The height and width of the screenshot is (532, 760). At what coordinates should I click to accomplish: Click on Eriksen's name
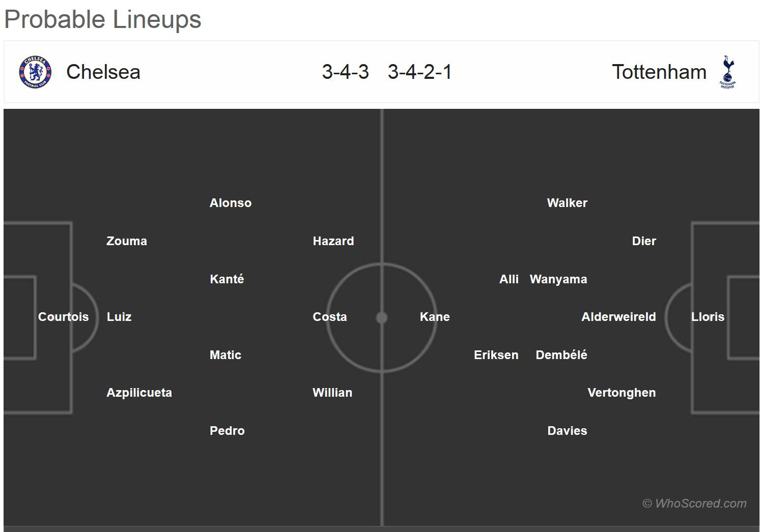pyautogui.click(x=496, y=355)
